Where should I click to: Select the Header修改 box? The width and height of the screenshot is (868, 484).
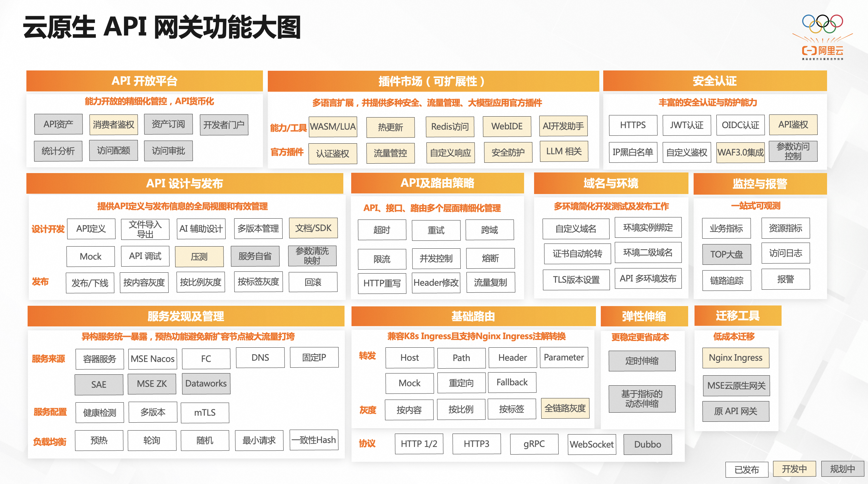pos(436,283)
